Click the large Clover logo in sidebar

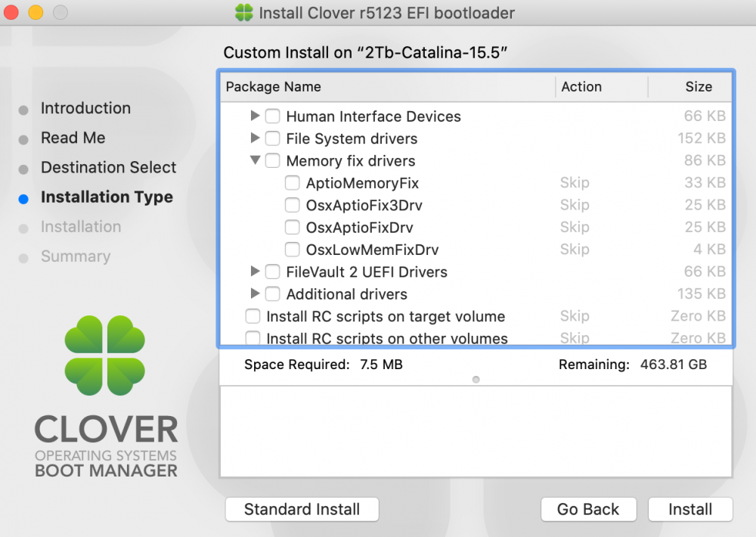pos(105,355)
